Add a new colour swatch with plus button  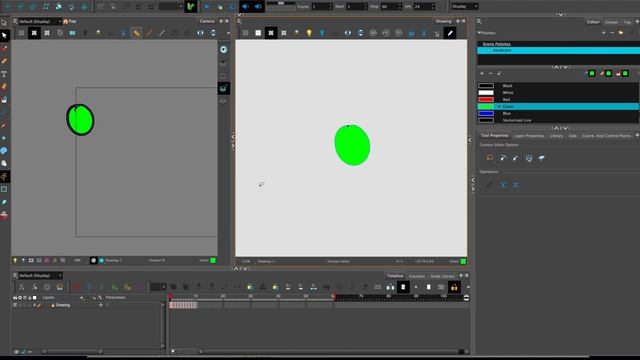coord(482,73)
